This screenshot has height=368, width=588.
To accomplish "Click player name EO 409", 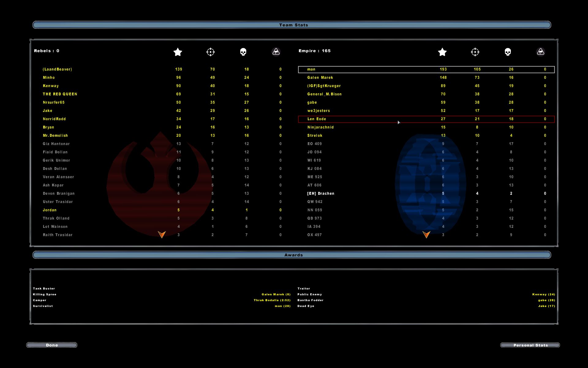I will [315, 144].
